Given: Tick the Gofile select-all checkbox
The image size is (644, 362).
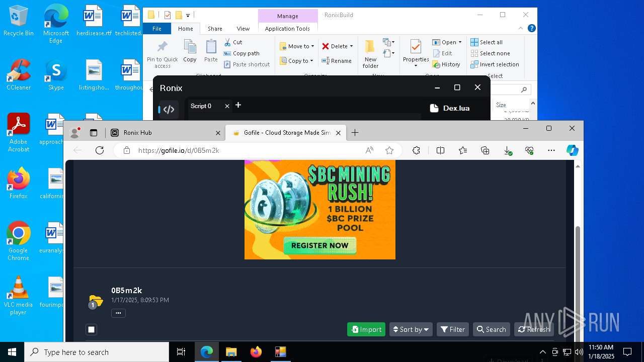Looking at the screenshot, I should pos(91,330).
